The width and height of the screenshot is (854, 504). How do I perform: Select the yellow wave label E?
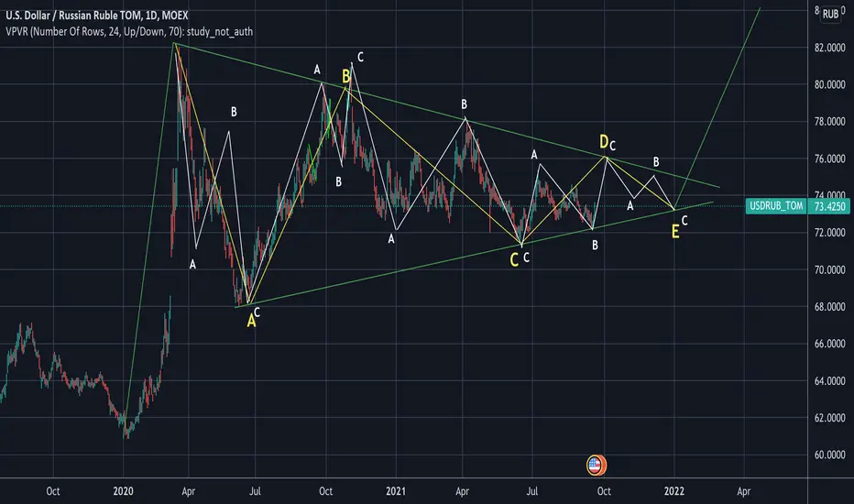tap(675, 232)
